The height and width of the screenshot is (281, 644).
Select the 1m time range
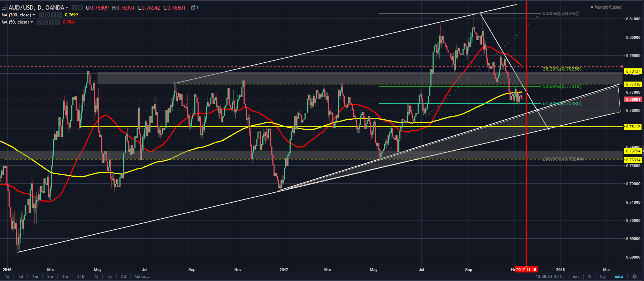35,276
